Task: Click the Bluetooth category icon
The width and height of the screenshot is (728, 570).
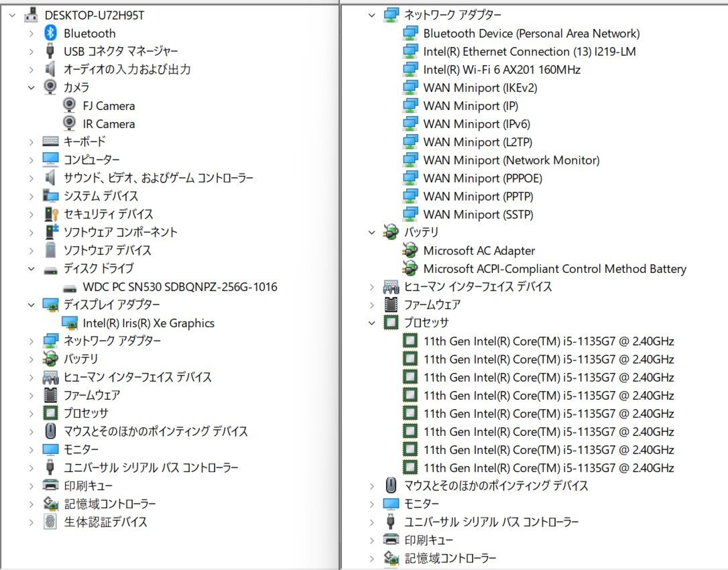Action: click(x=50, y=33)
